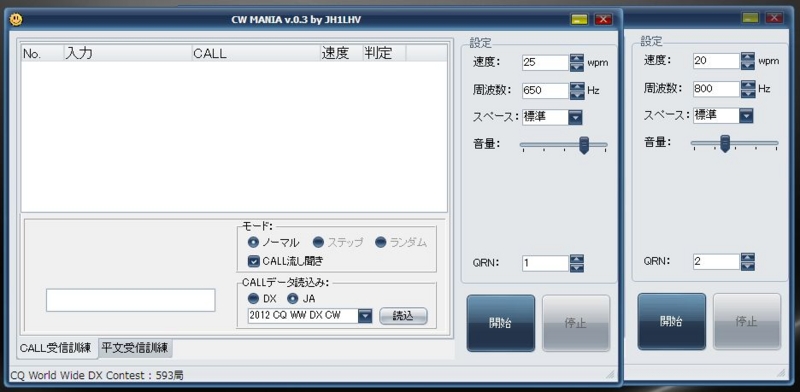Click the QRN field showing 2 in back window

[716, 262]
